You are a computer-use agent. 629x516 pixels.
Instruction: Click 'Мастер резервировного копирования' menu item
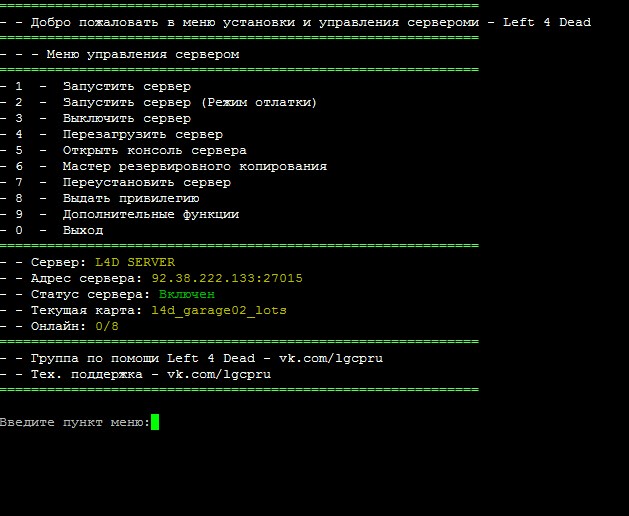pos(194,166)
